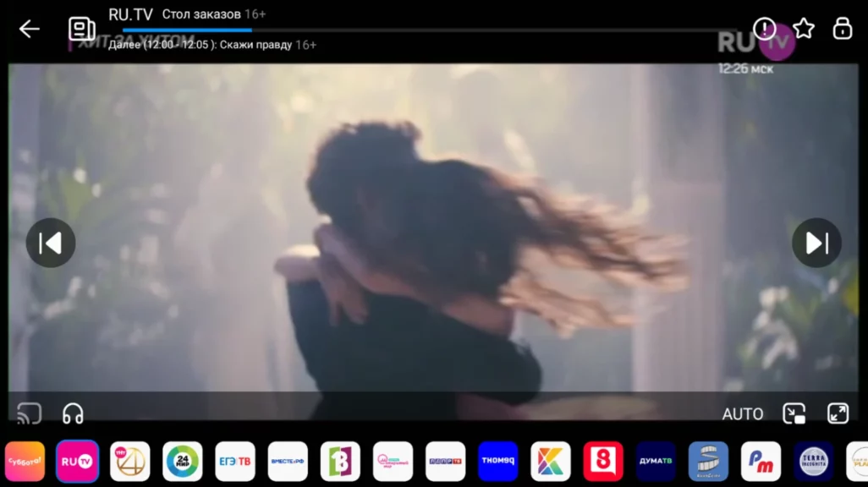Toggle the favorite star for RU.TV
This screenshot has width=868, height=487.
coord(804,29)
